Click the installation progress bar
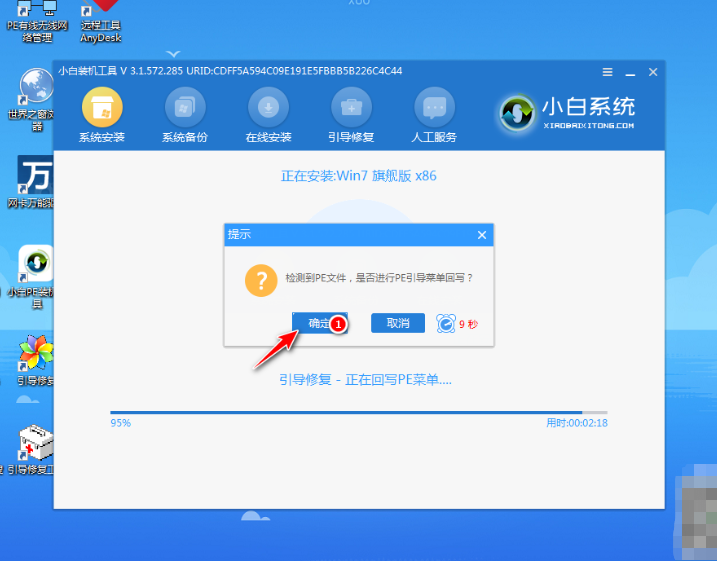Image resolution: width=717 pixels, height=561 pixels. pos(358,412)
